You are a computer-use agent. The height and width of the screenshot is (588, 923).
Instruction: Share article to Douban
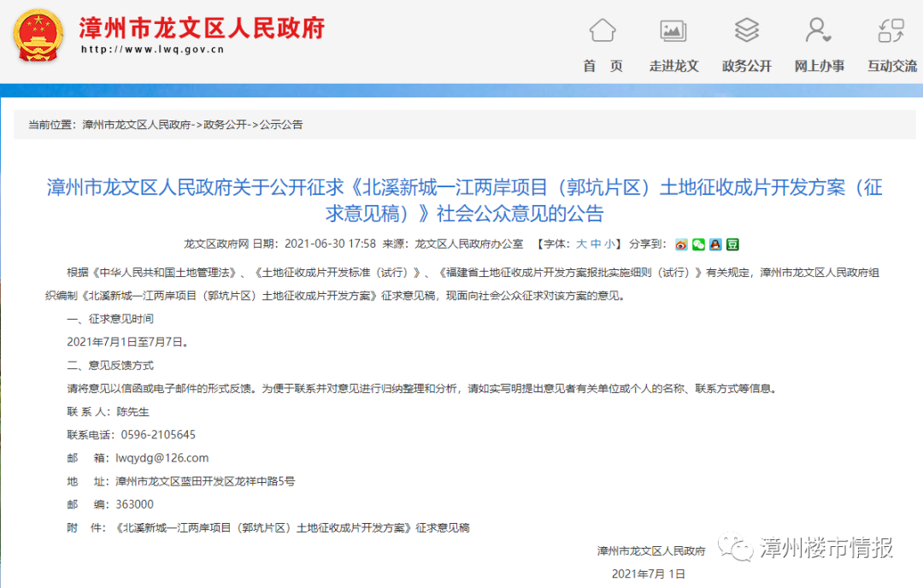pyautogui.click(x=732, y=244)
